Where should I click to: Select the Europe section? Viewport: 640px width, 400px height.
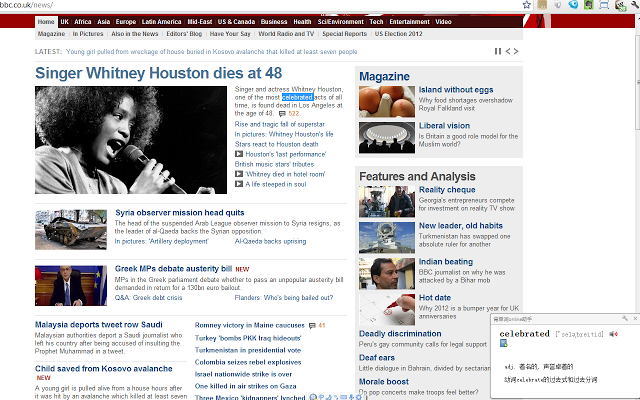(x=126, y=22)
